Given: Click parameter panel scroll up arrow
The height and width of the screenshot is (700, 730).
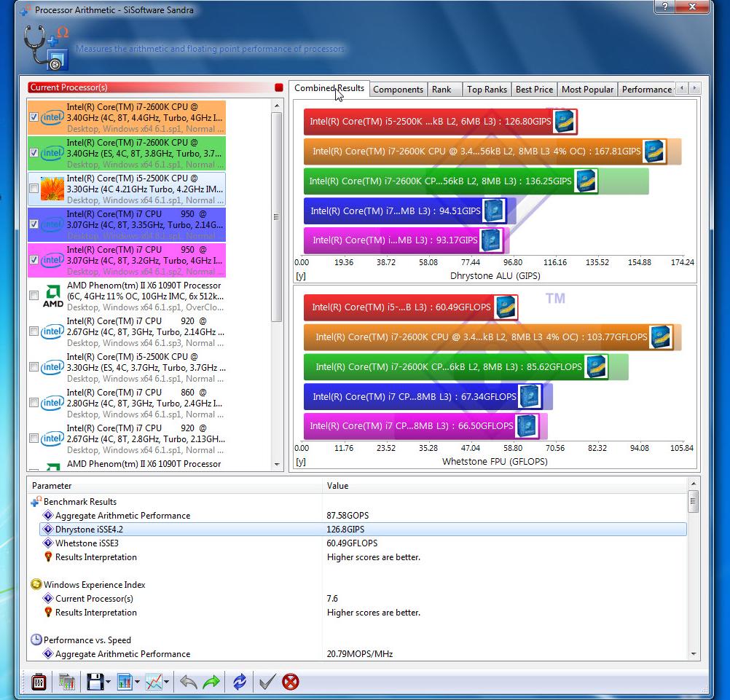Looking at the screenshot, I should (x=694, y=484).
